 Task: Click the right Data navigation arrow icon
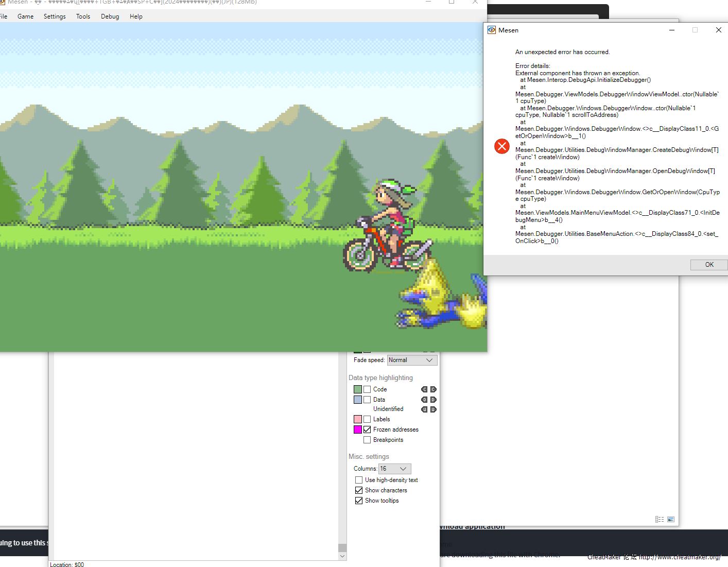(x=433, y=400)
